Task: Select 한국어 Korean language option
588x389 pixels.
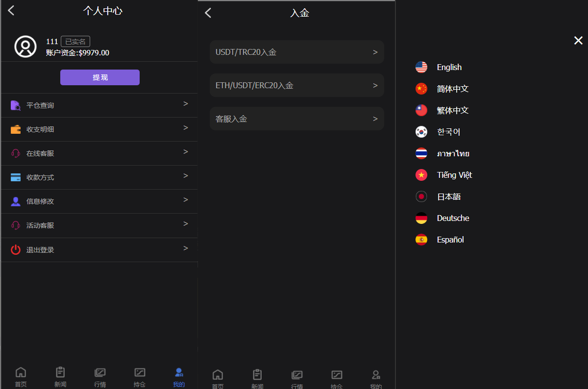Action: coord(448,132)
